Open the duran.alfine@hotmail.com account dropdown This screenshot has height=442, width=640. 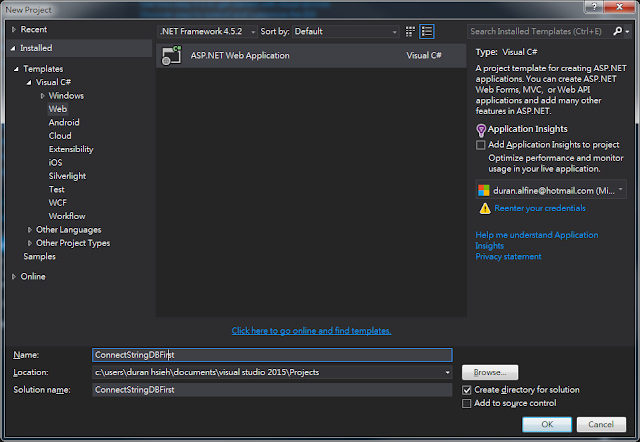tap(551, 190)
